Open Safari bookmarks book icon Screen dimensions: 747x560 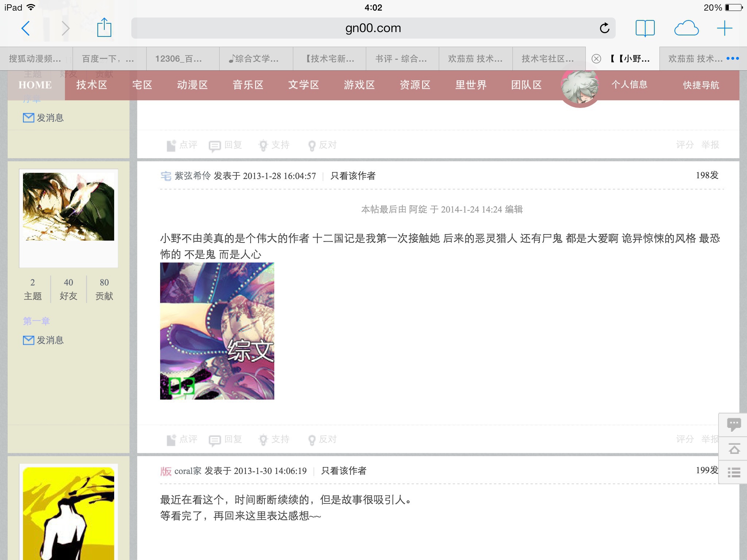pyautogui.click(x=645, y=28)
